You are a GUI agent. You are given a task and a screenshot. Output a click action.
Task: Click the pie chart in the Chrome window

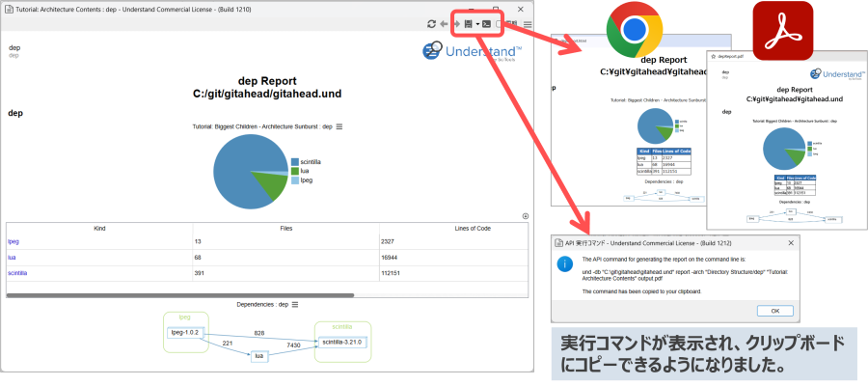point(656,126)
